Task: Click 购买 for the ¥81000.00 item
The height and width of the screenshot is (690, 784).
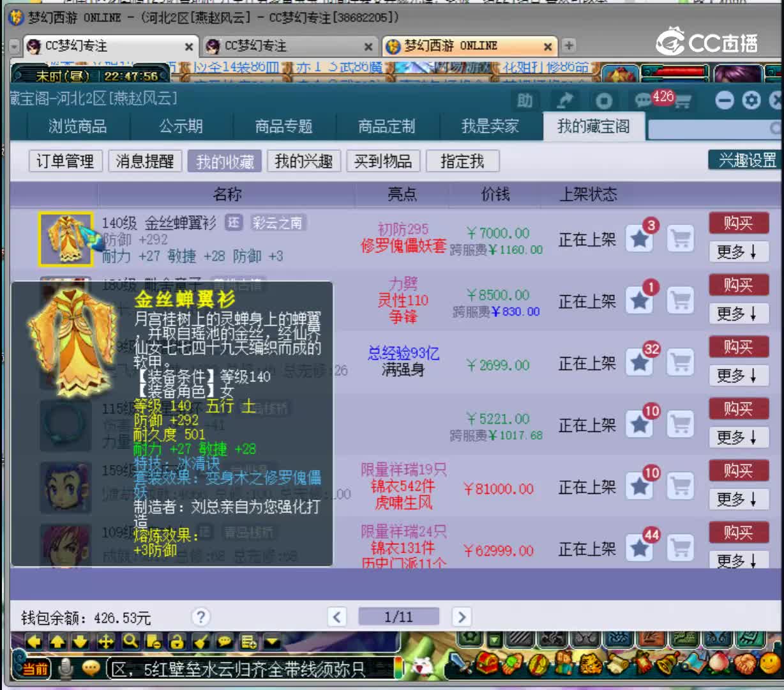Action: coord(738,471)
